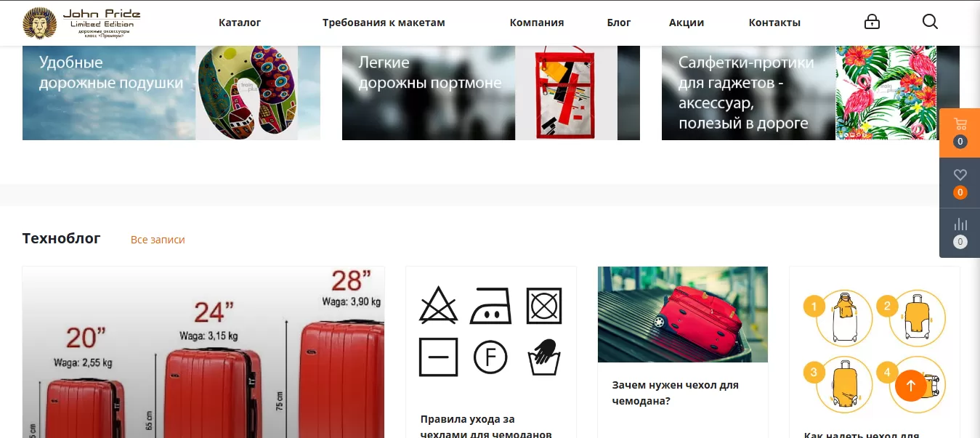
Task: Open the Легкие дорожны портмоне banner
Action: tap(491, 93)
